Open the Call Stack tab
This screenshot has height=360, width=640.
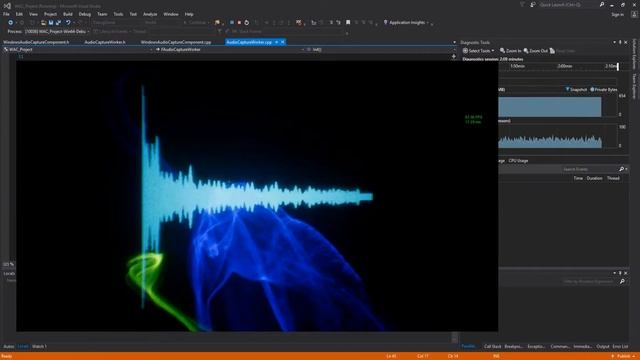(493, 347)
